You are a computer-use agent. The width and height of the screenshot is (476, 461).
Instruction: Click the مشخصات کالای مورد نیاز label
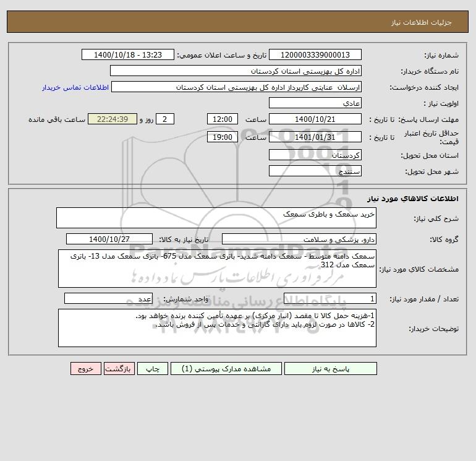click(419, 269)
